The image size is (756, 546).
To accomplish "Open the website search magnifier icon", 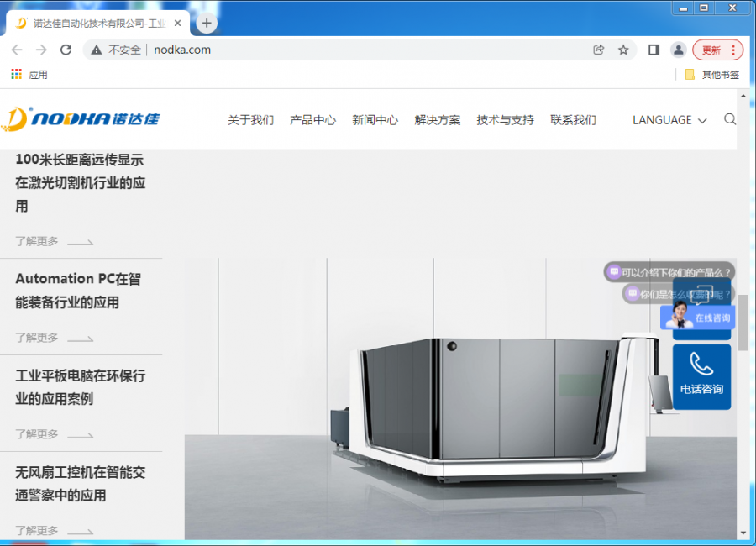I will pyautogui.click(x=729, y=119).
